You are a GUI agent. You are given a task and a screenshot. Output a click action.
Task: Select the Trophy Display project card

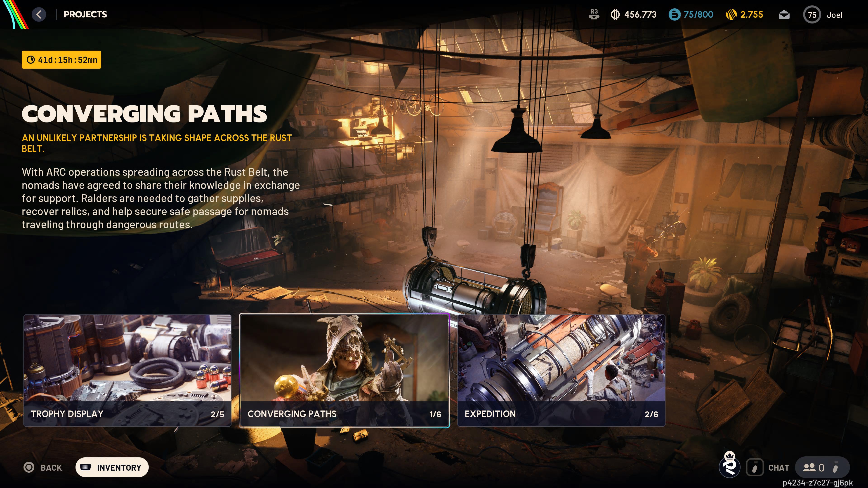127,371
